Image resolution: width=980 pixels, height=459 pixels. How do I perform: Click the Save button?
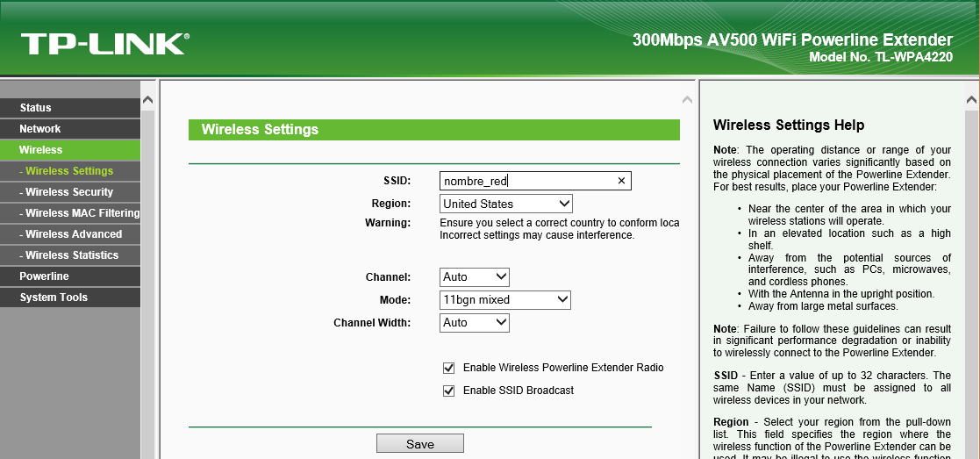[x=420, y=444]
